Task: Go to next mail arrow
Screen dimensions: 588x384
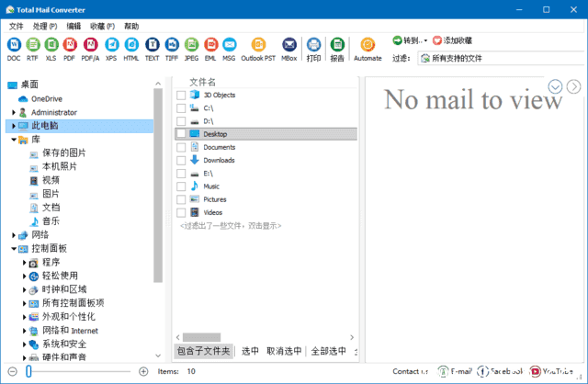Action: pyautogui.click(x=573, y=86)
